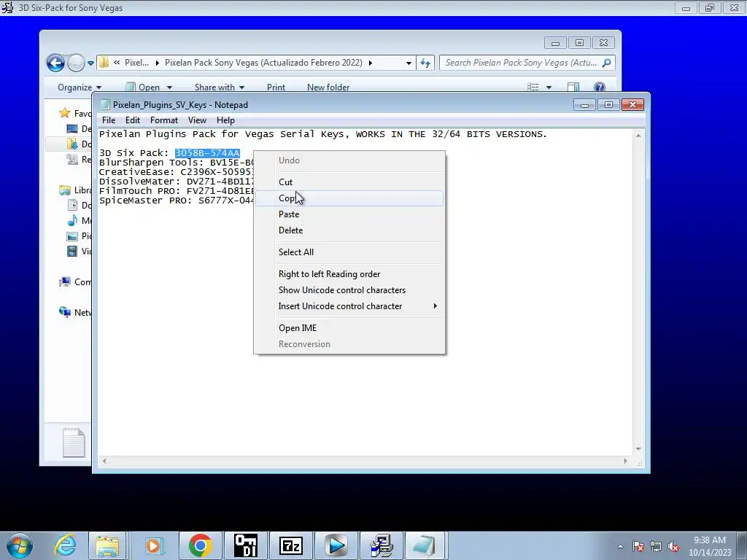
Task: Choose Show Unicode control characters
Action: [349, 290]
